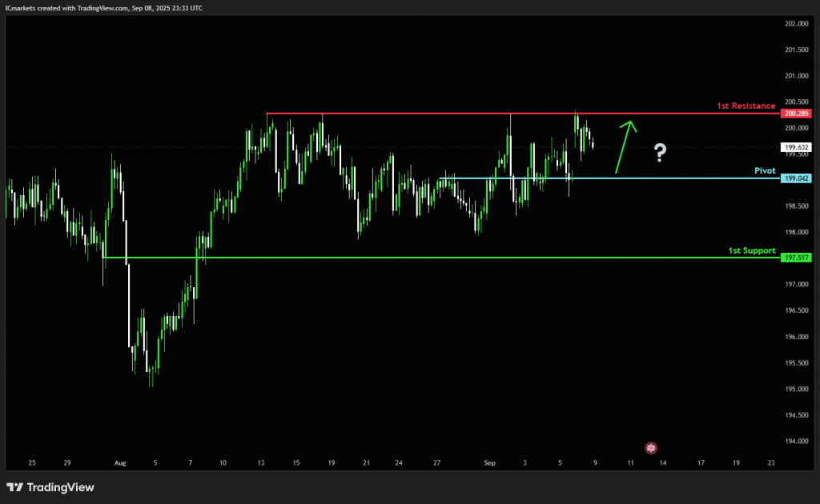Select the blue 199.042 pivot price tag

pyautogui.click(x=796, y=178)
